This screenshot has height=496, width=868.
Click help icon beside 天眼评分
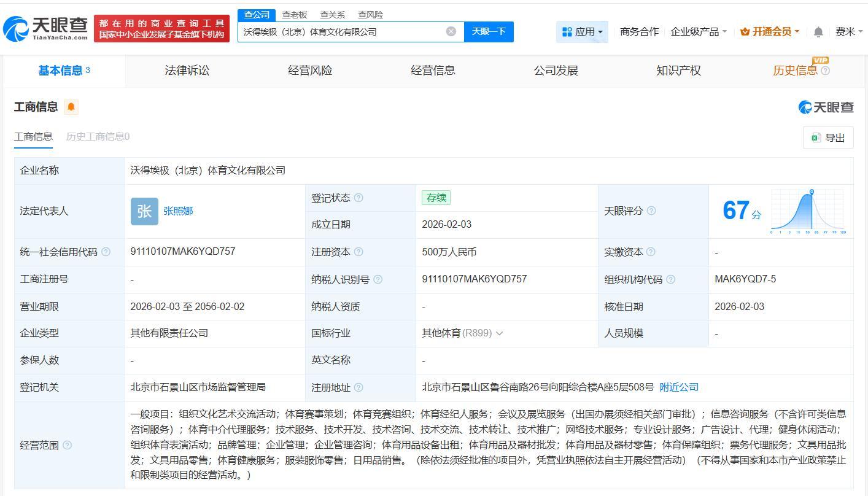651,211
